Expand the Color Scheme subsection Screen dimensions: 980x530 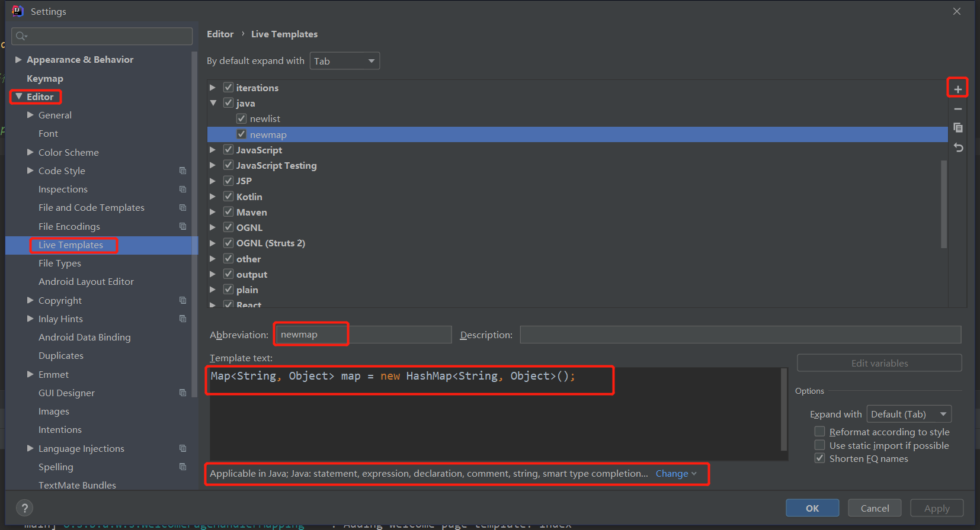point(30,152)
